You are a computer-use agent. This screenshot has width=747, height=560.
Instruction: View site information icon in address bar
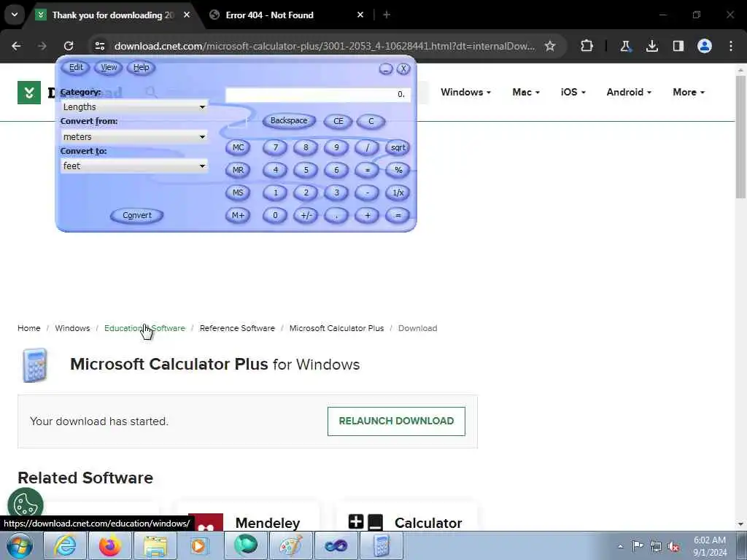[100, 46]
